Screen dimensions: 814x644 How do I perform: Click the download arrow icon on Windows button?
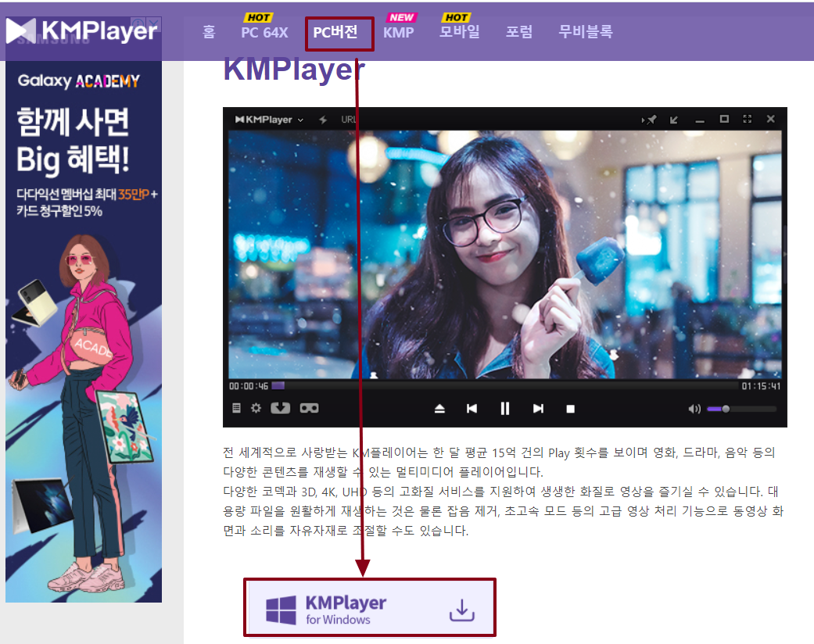pyautogui.click(x=461, y=610)
